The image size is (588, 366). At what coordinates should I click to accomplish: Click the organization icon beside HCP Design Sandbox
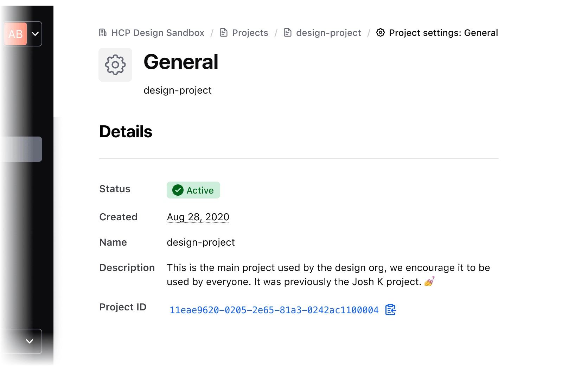click(102, 32)
